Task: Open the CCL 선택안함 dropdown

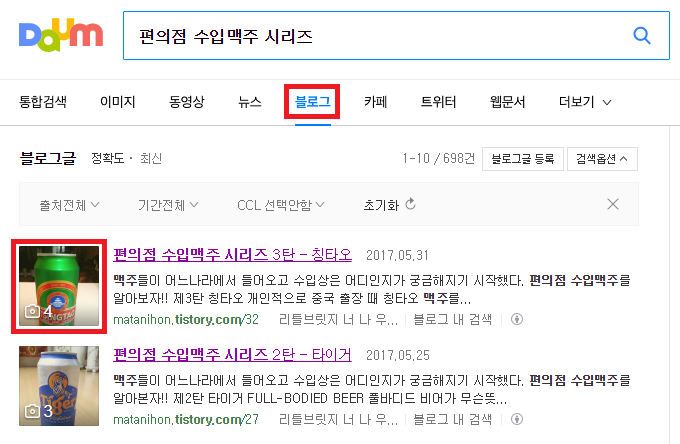Action: pos(281,205)
